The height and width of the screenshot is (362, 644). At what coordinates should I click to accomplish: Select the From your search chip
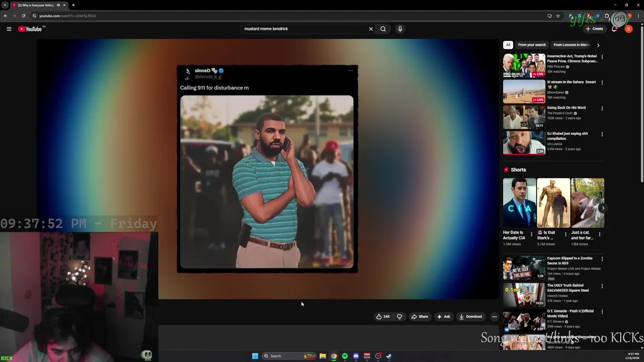tap(532, 45)
